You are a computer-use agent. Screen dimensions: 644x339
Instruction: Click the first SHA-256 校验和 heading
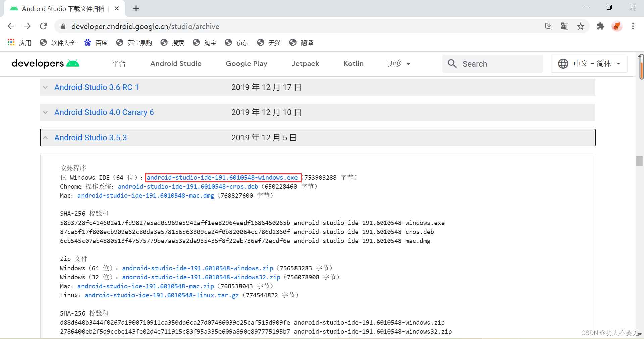click(84, 214)
